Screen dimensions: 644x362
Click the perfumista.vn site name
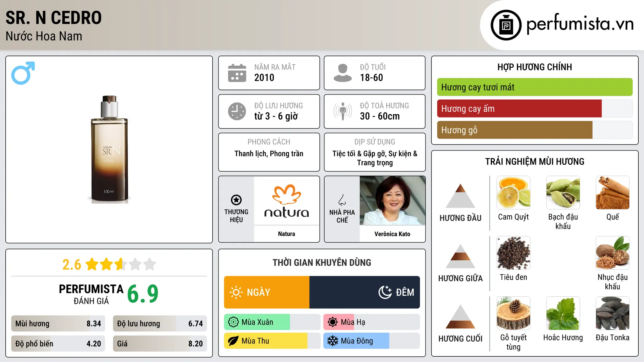pos(580,24)
